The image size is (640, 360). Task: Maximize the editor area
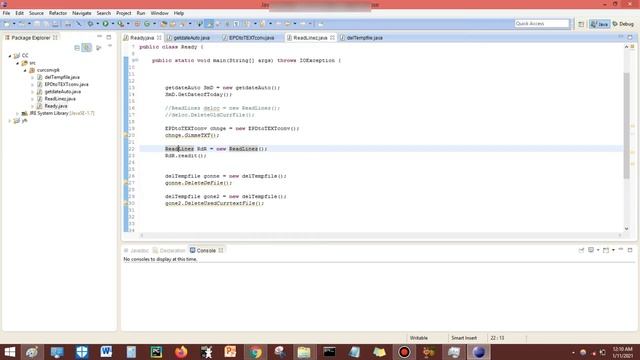point(630,37)
